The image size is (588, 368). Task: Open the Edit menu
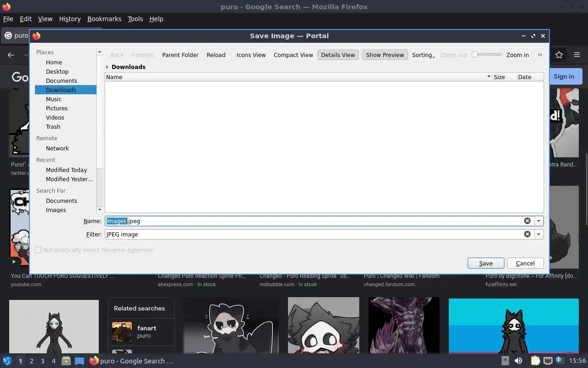[x=26, y=19]
